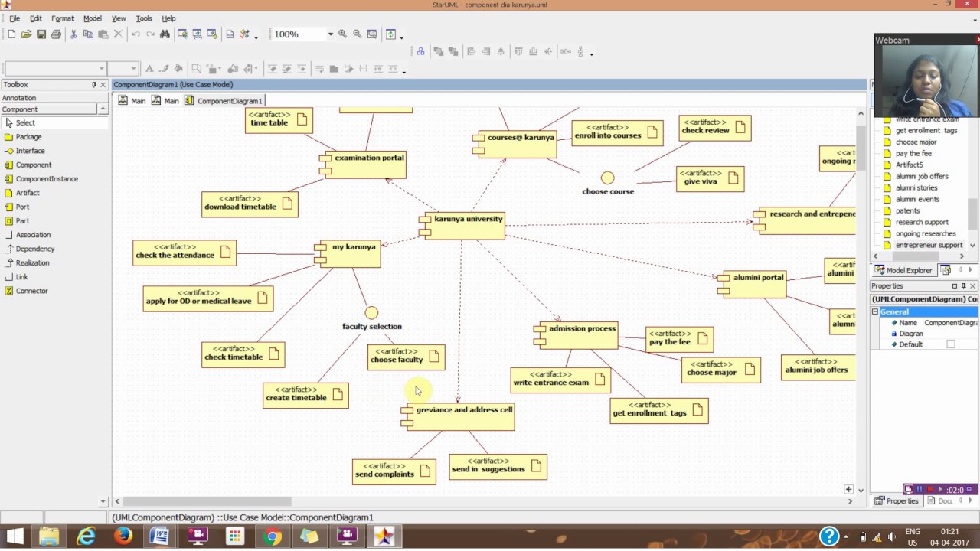Select the Link tool in Toolbox
The height and width of the screenshot is (551, 980).
pyautogui.click(x=21, y=277)
